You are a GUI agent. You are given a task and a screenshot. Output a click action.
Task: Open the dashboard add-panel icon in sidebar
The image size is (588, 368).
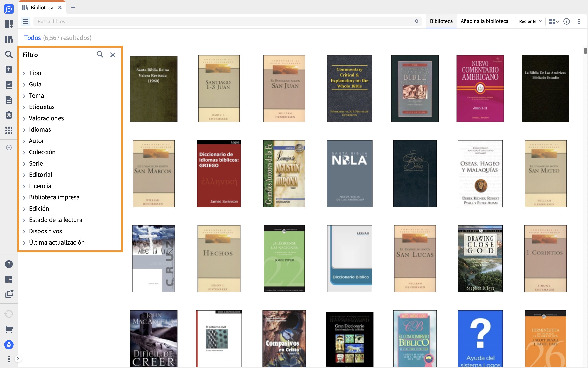tap(9, 24)
